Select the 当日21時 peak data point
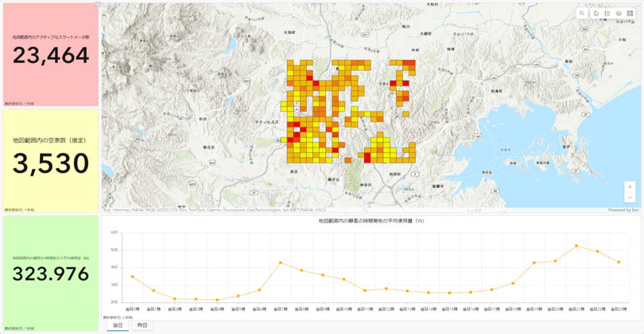644x334 pixels. pyautogui.click(x=576, y=246)
